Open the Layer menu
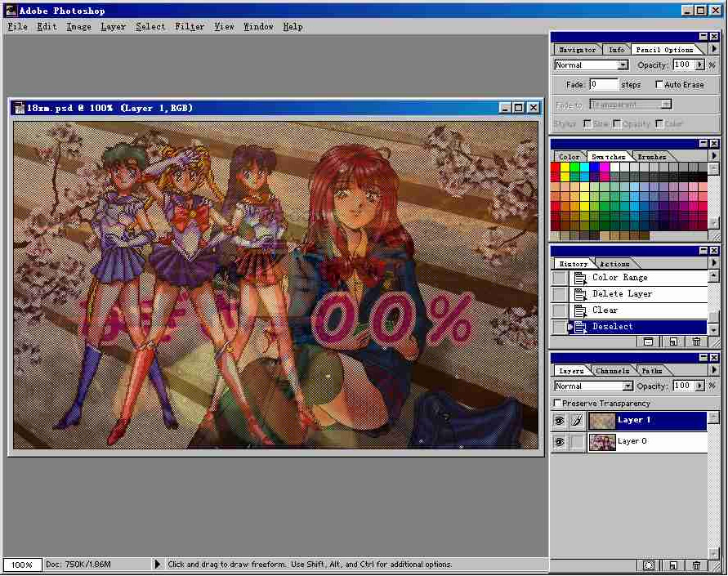The width and height of the screenshot is (728, 576). tap(114, 27)
